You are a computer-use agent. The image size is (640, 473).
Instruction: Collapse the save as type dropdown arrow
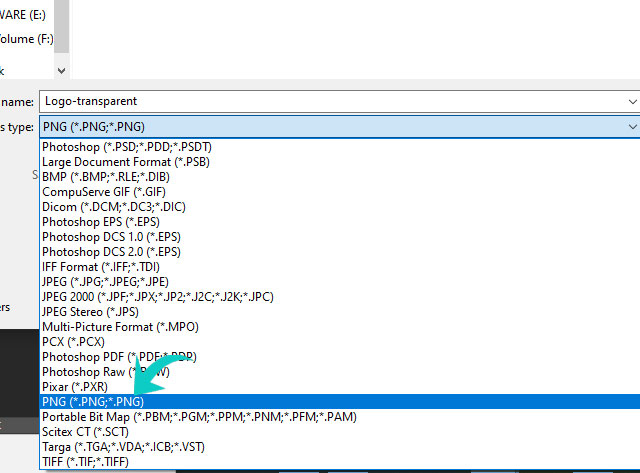coord(633,127)
